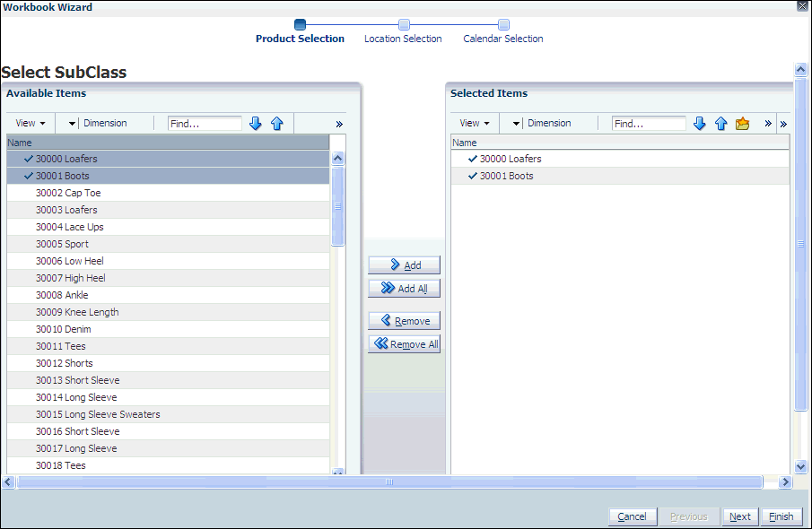Click the horizontal scrollbar thumb

(x=389, y=481)
